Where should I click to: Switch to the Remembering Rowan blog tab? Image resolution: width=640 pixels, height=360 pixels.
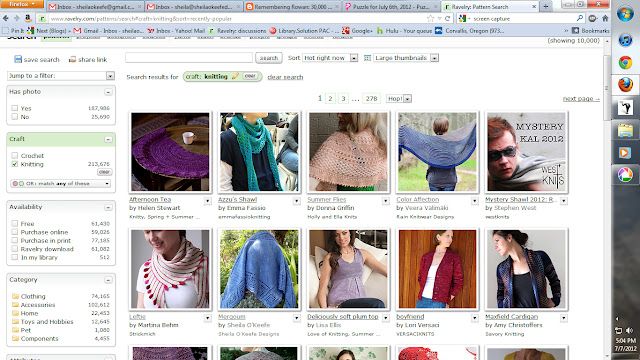(x=292, y=7)
